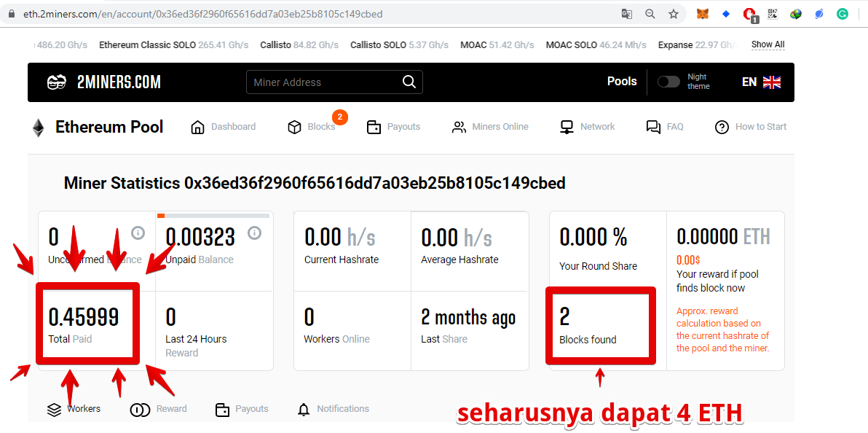
Task: Open the Blocks menu item
Action: 312,127
